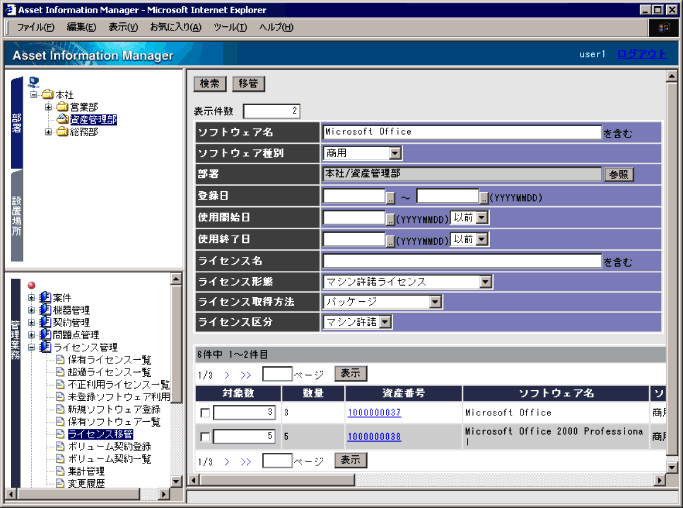
Task: Open the ライセンス取得方法 dropdown
Action: coord(435,302)
